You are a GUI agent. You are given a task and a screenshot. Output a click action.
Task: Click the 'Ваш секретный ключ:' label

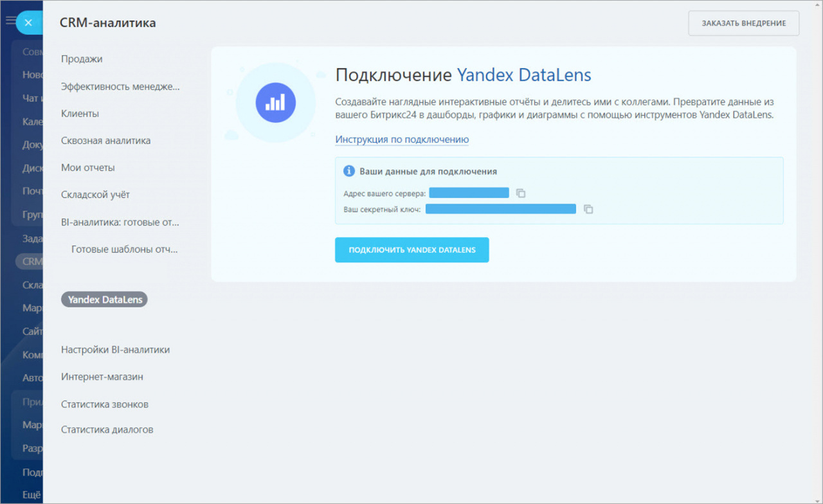point(383,210)
